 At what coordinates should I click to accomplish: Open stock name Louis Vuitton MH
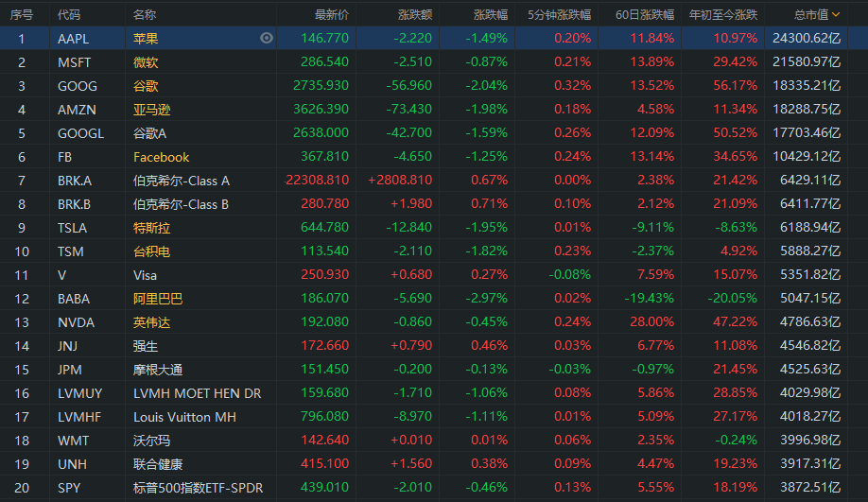pos(185,417)
